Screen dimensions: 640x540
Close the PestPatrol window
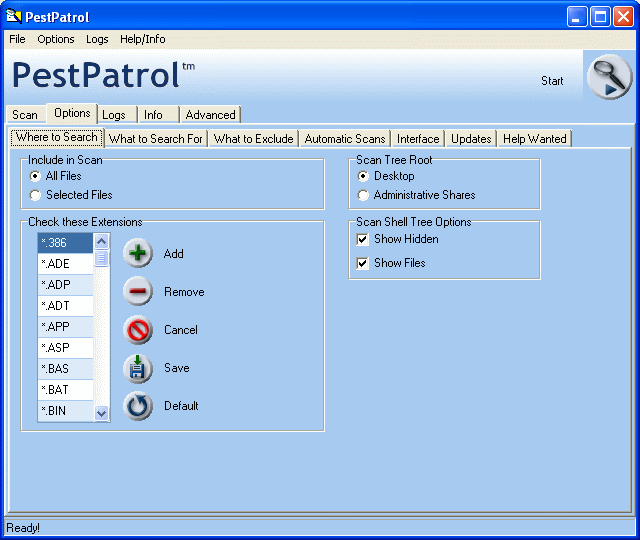point(623,17)
